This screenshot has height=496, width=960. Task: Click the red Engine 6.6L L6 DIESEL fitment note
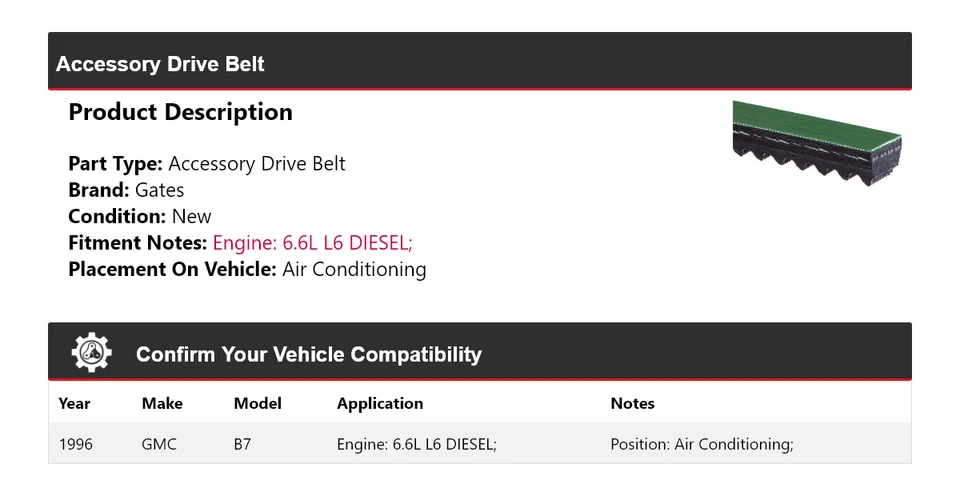click(312, 243)
